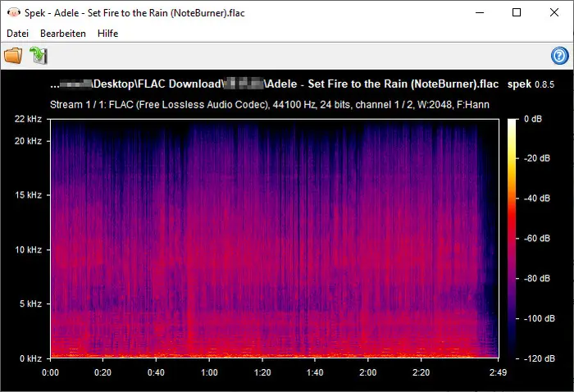The image size is (574, 392).
Task: Open a file with the folder icon
Action: tap(13, 56)
